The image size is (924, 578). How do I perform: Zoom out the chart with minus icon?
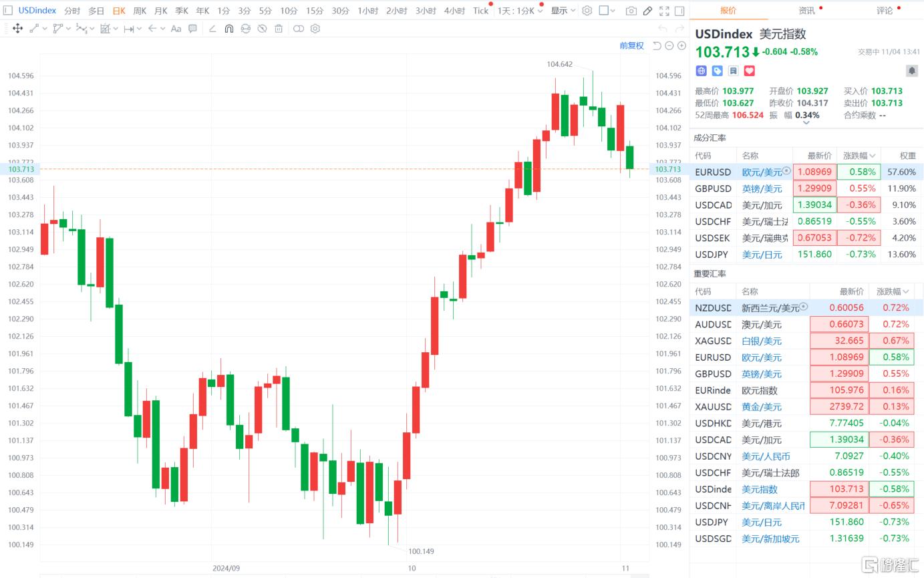click(669, 45)
